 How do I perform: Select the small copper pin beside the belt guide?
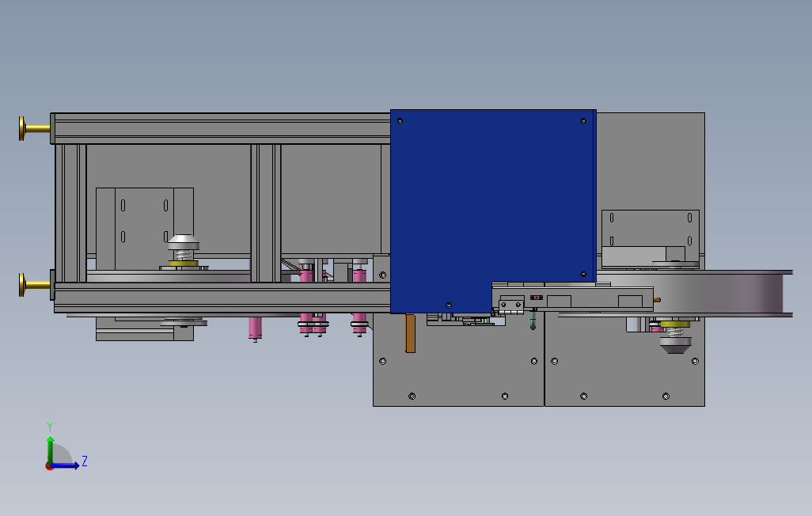(657, 299)
